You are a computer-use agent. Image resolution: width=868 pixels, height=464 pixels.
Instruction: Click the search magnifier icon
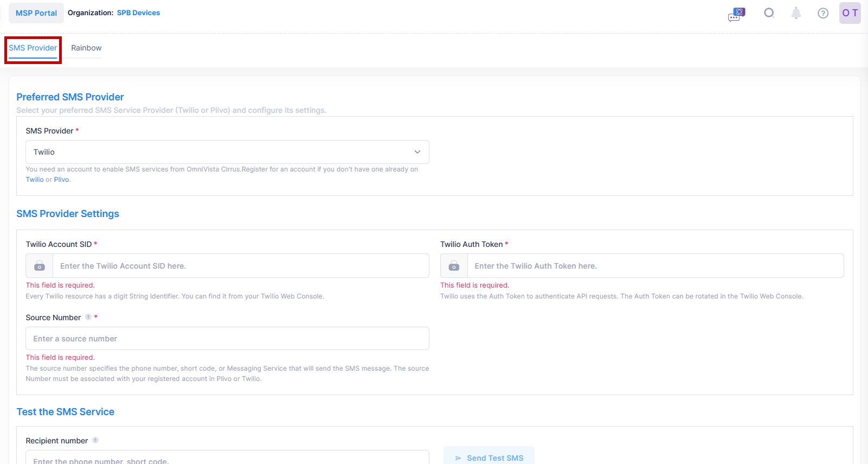[x=769, y=13]
